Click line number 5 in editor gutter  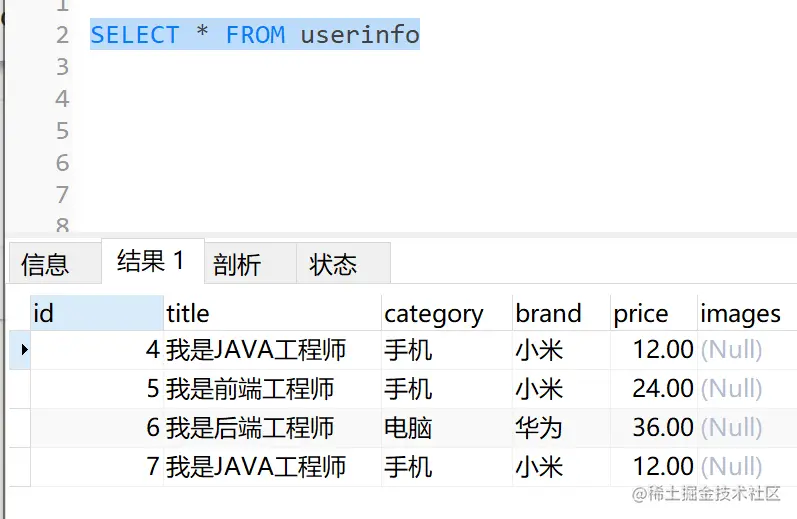pos(63,131)
